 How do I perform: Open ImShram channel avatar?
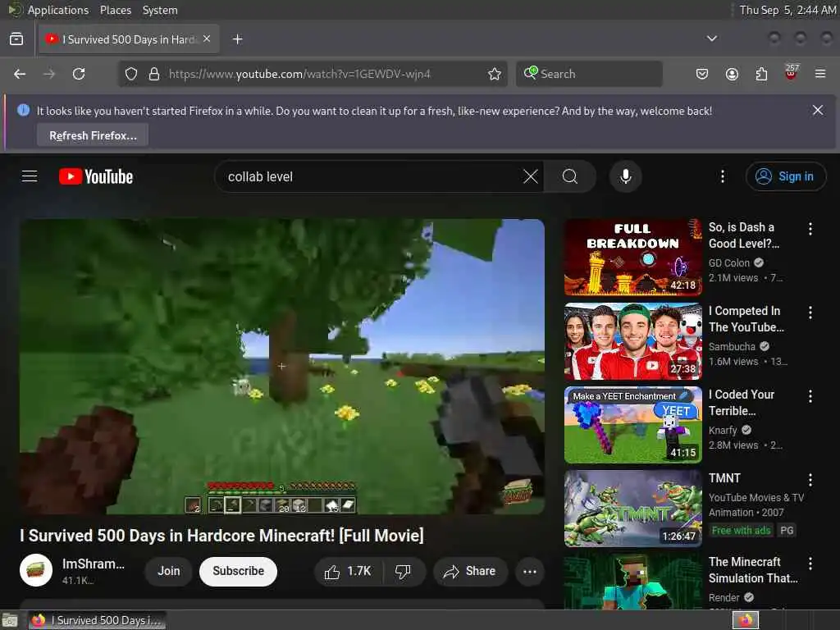coord(36,570)
